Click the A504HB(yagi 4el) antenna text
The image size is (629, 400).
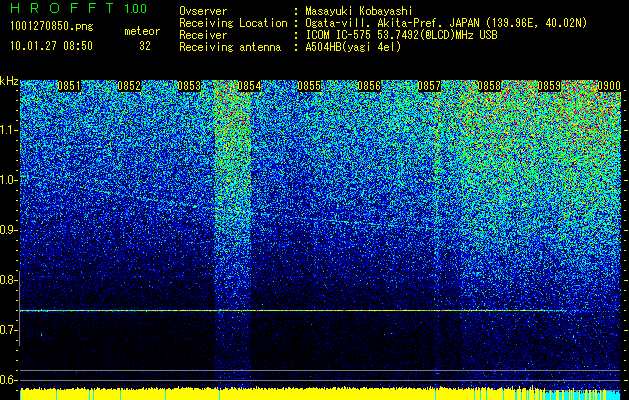pos(353,47)
